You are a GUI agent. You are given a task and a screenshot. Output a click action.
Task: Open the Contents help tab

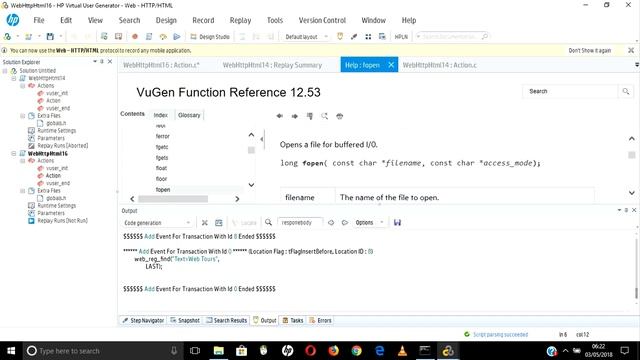pos(132,114)
